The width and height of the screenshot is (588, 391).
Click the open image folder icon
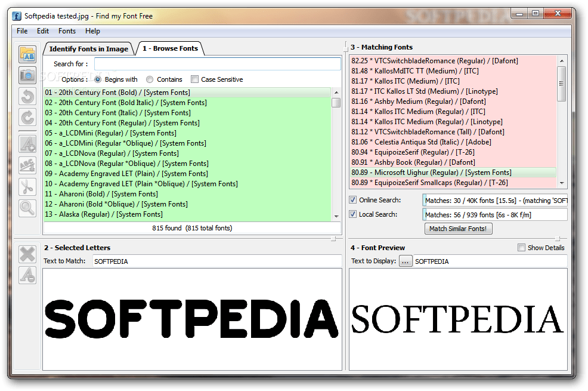[27, 54]
